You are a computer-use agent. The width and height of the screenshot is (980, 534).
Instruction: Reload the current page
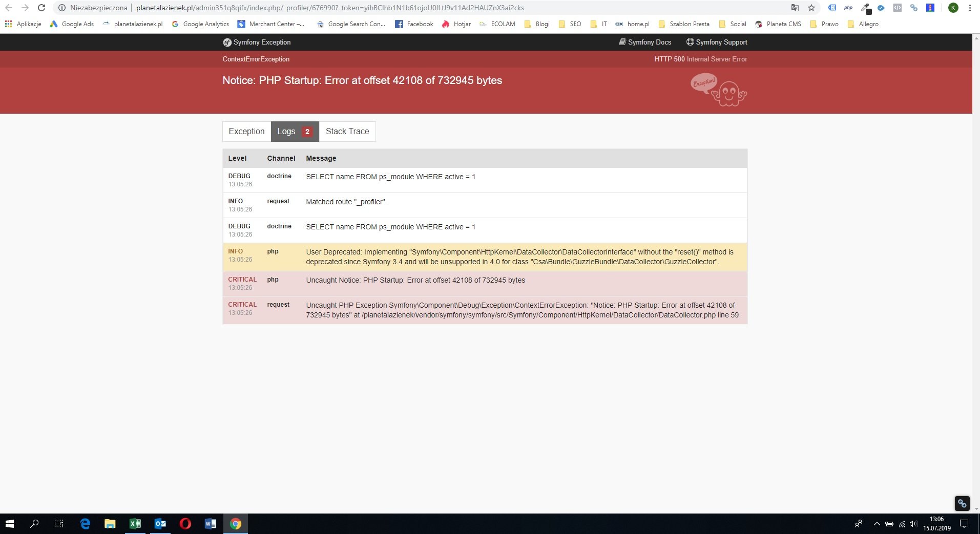(x=41, y=8)
